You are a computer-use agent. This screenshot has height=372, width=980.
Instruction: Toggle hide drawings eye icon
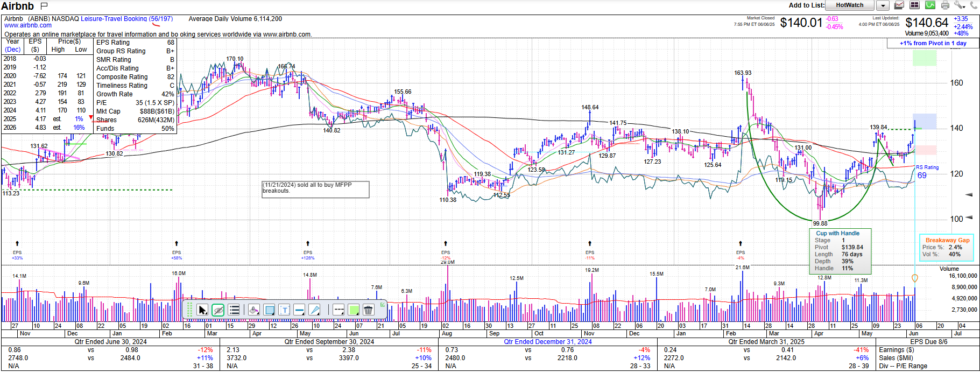point(218,310)
